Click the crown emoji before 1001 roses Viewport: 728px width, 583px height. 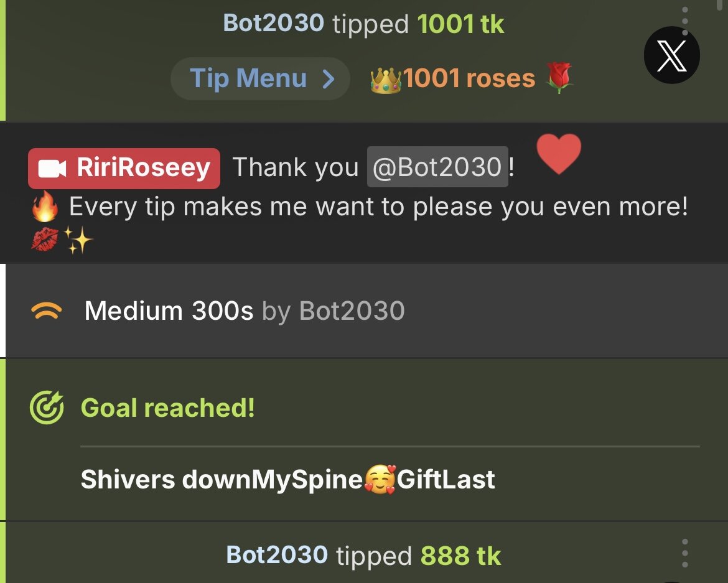386,80
